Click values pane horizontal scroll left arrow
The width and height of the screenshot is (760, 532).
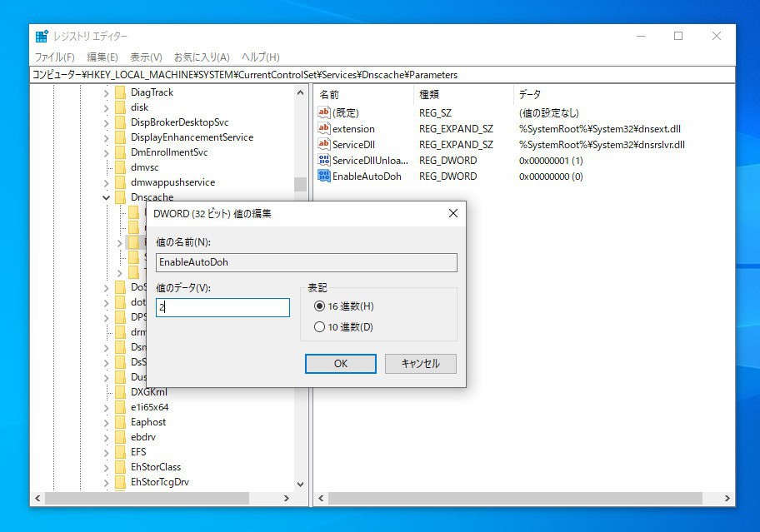click(x=321, y=498)
